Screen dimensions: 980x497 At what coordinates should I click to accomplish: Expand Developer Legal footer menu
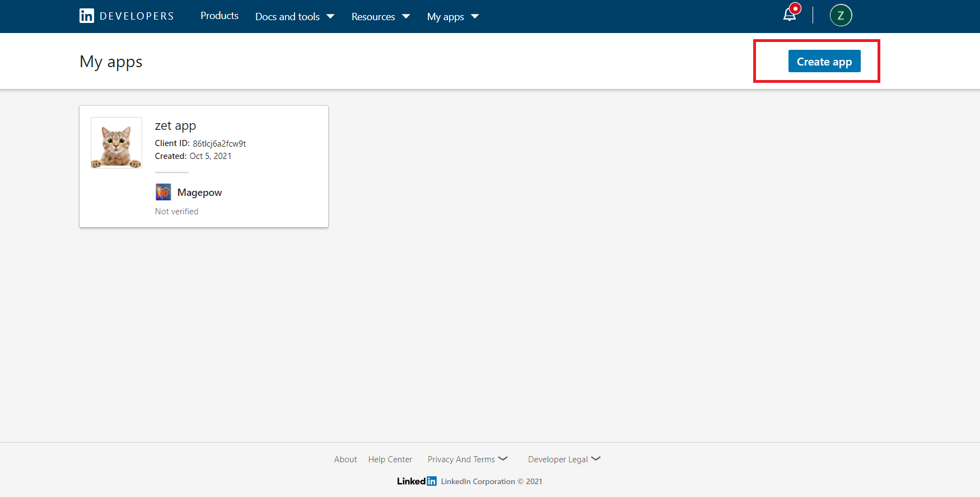point(564,460)
